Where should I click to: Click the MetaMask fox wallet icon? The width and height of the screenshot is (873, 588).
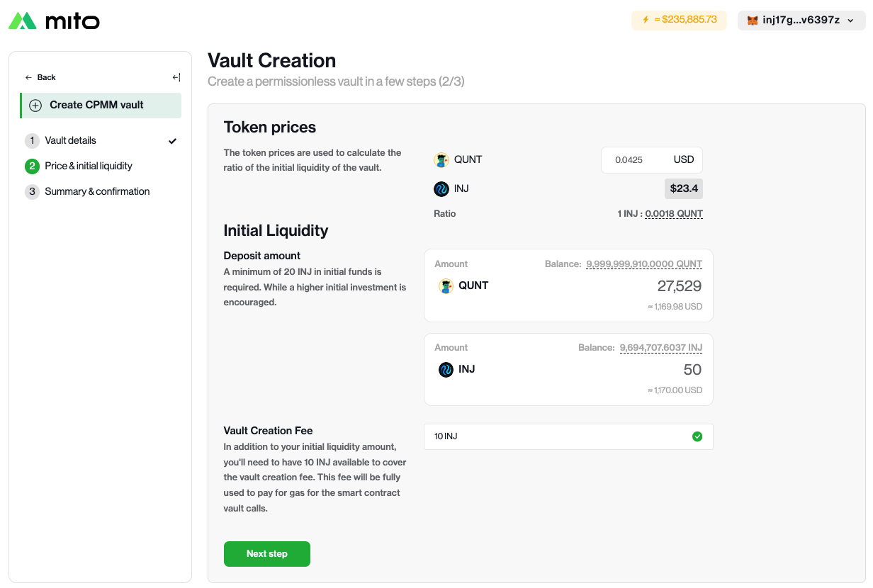tap(753, 21)
